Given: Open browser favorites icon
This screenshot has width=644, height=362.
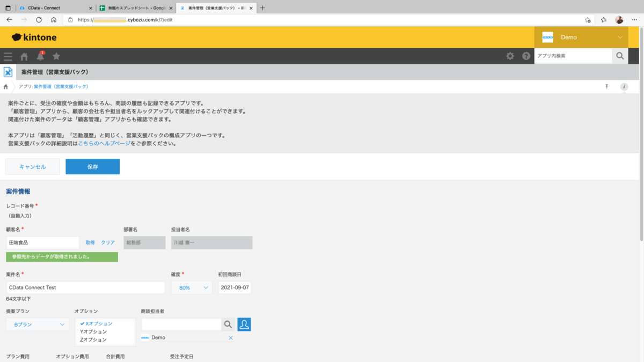Looking at the screenshot, I should pos(604,19).
